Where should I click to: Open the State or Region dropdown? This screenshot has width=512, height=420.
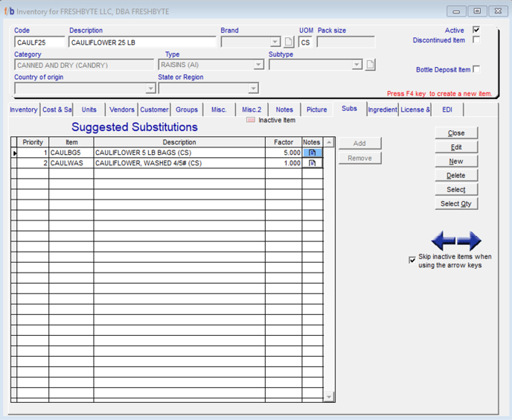[253, 89]
